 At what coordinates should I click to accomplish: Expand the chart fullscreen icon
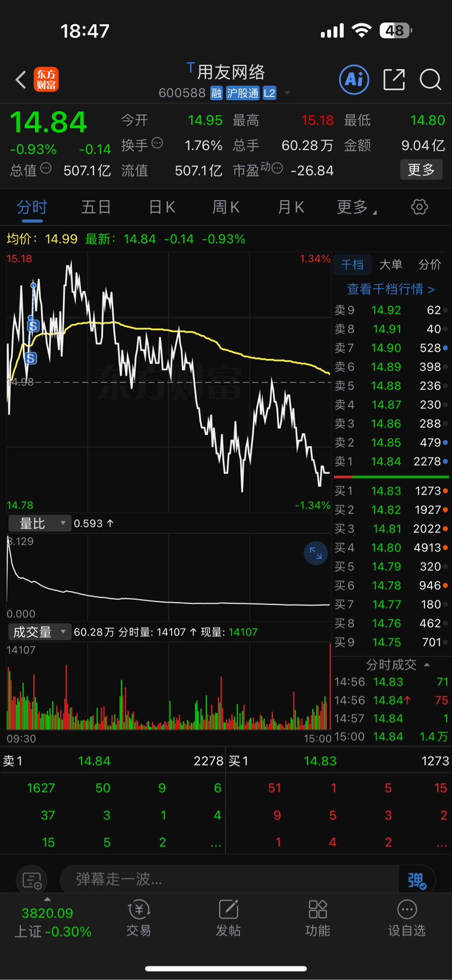pos(315,553)
